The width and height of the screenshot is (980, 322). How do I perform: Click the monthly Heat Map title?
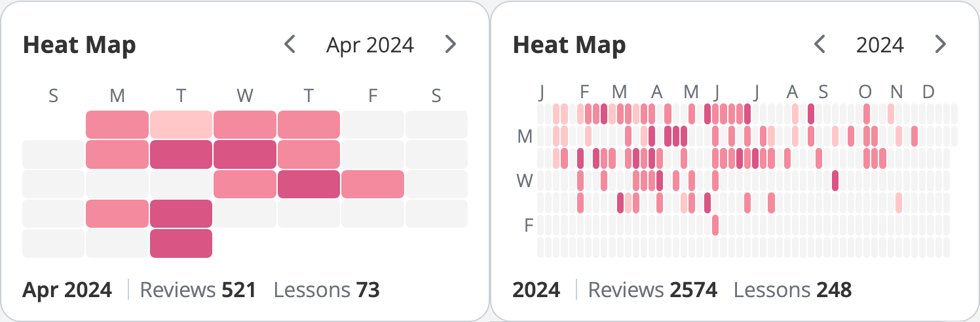pyautogui.click(x=79, y=45)
